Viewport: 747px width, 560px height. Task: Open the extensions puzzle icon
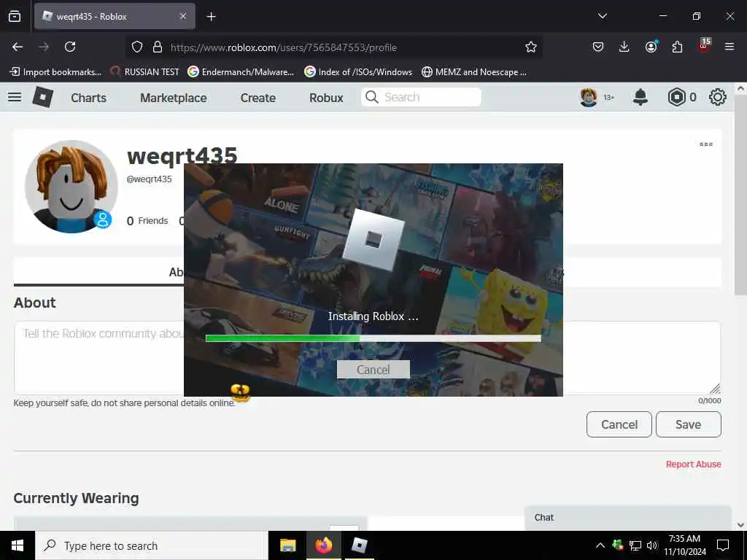coord(677,47)
